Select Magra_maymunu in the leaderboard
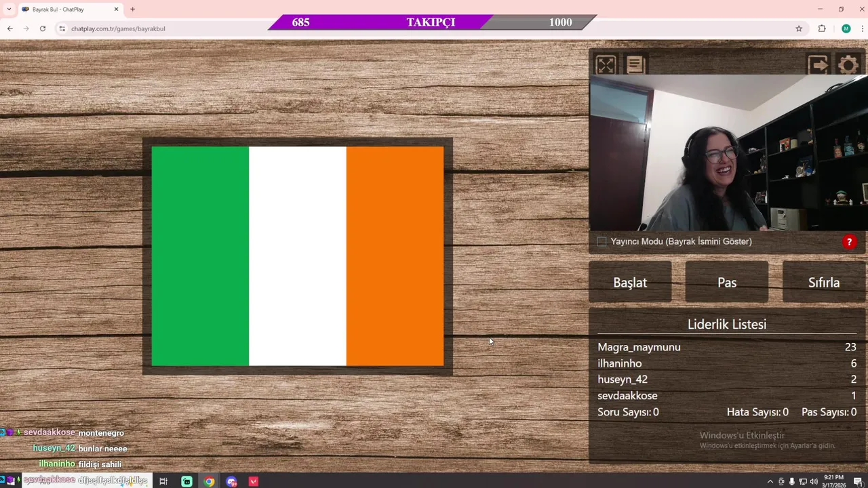The image size is (868, 488). [639, 347]
